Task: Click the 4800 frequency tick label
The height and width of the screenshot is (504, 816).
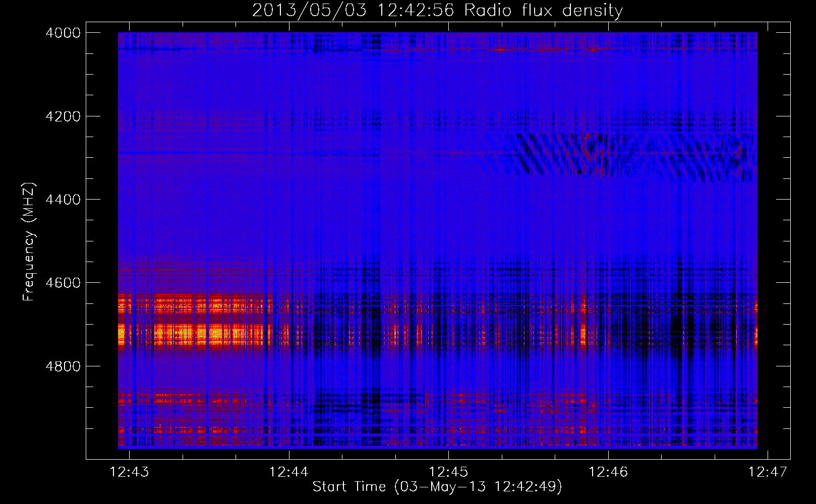Action: (63, 366)
